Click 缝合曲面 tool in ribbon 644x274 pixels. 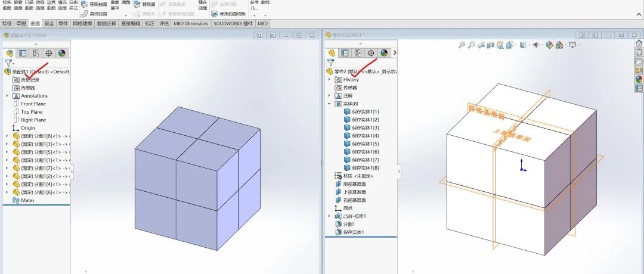coord(203,5)
